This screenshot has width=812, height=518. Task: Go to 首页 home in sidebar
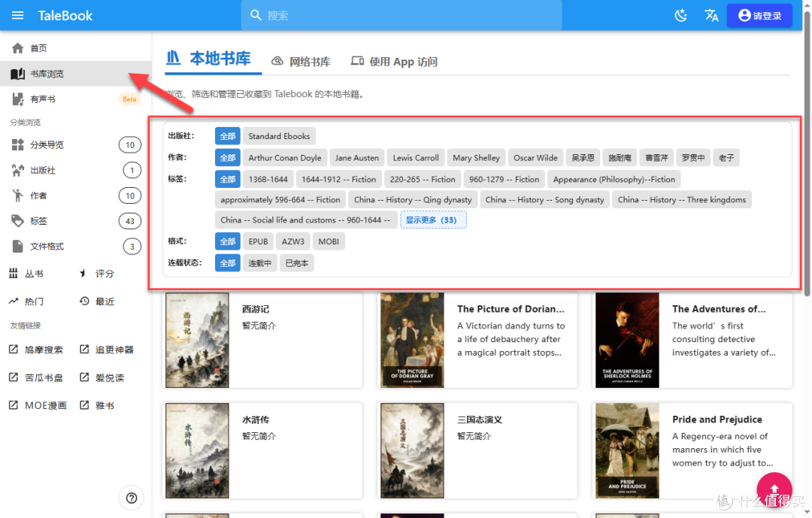(x=76, y=48)
